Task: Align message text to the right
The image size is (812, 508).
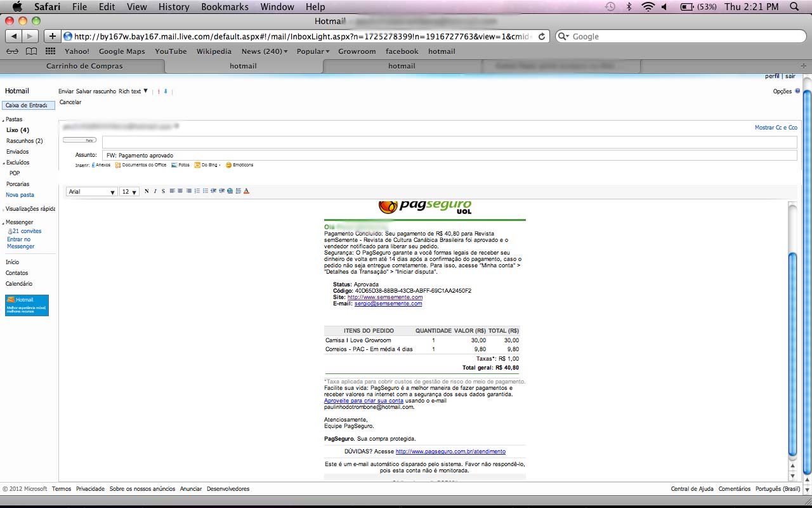Action: (x=188, y=191)
